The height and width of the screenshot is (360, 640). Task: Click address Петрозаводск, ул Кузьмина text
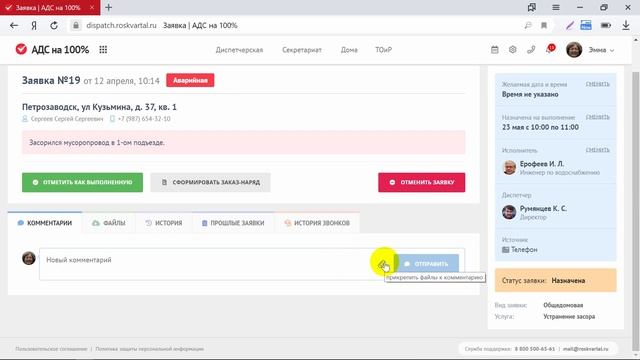[x=99, y=107]
